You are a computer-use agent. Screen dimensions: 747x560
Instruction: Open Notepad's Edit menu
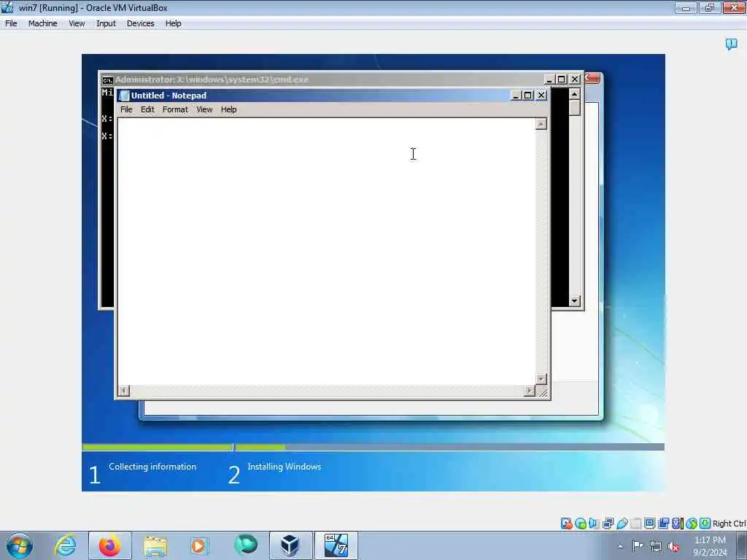(x=147, y=109)
